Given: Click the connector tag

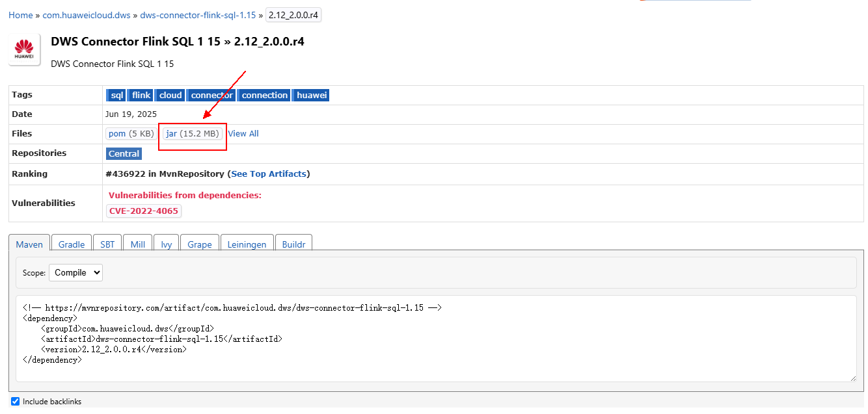Looking at the screenshot, I should point(211,95).
